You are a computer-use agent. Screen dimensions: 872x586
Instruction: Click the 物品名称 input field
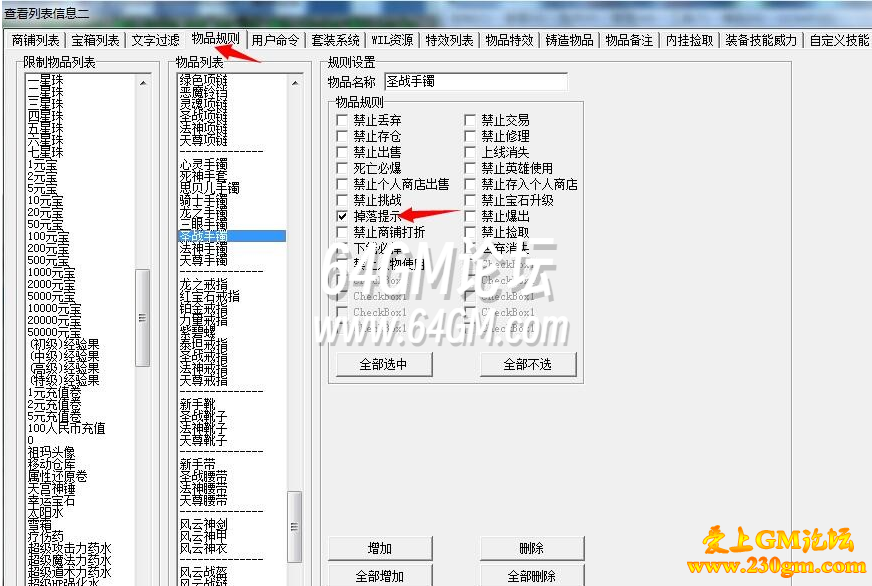point(476,82)
